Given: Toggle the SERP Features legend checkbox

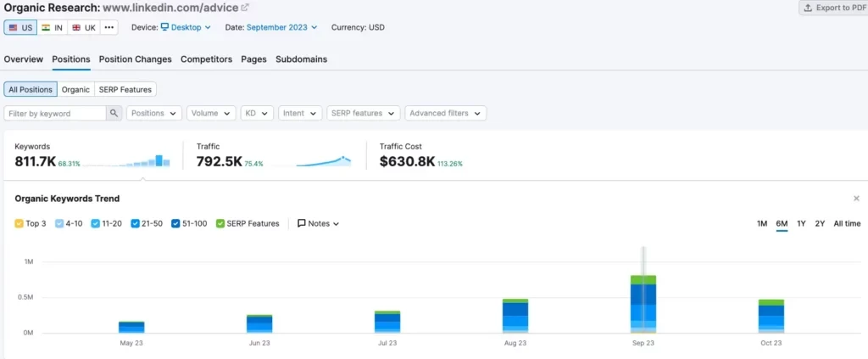Looking at the screenshot, I should pyautogui.click(x=220, y=224).
